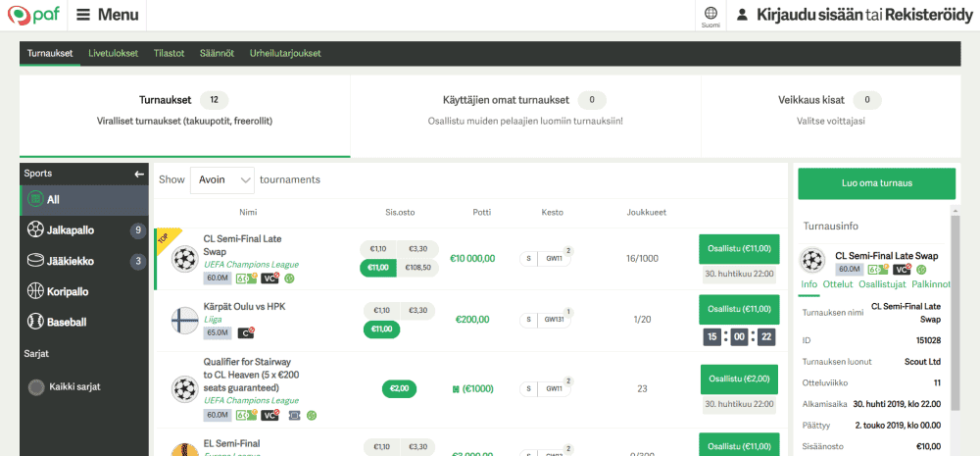Select €3,30 buy-in for CL Semi-Final
Screen dimensions: 980x456
click(x=417, y=249)
